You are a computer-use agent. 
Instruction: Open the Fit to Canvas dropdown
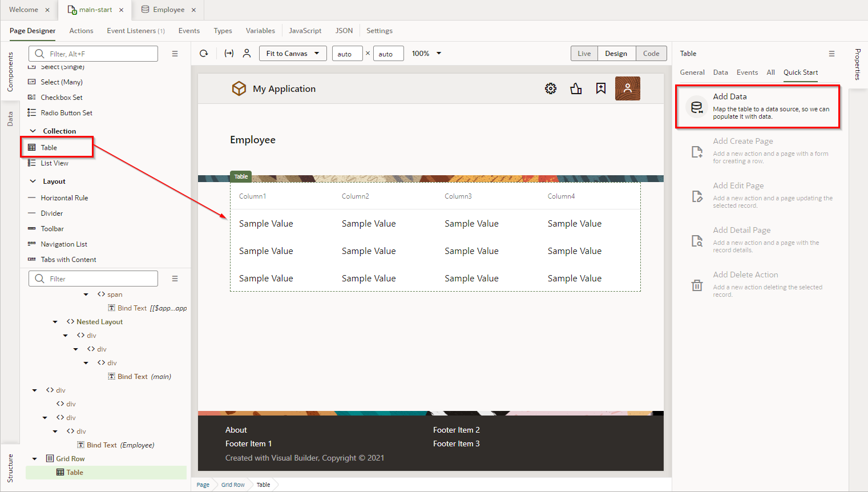[293, 54]
